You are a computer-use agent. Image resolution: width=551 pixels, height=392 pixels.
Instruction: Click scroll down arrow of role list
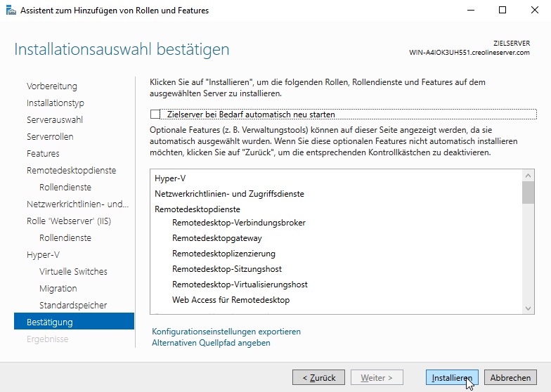[x=528, y=308]
